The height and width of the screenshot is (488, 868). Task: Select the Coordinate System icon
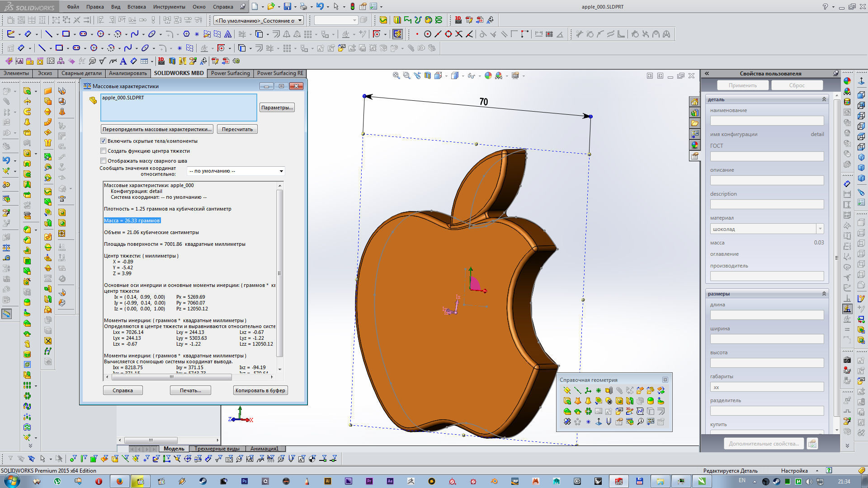coord(588,390)
